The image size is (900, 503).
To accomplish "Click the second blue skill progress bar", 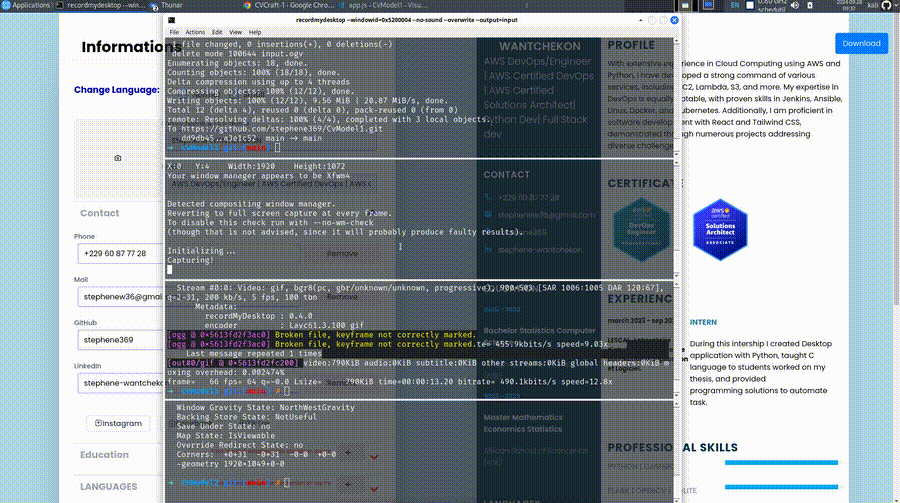I will (x=781, y=487).
